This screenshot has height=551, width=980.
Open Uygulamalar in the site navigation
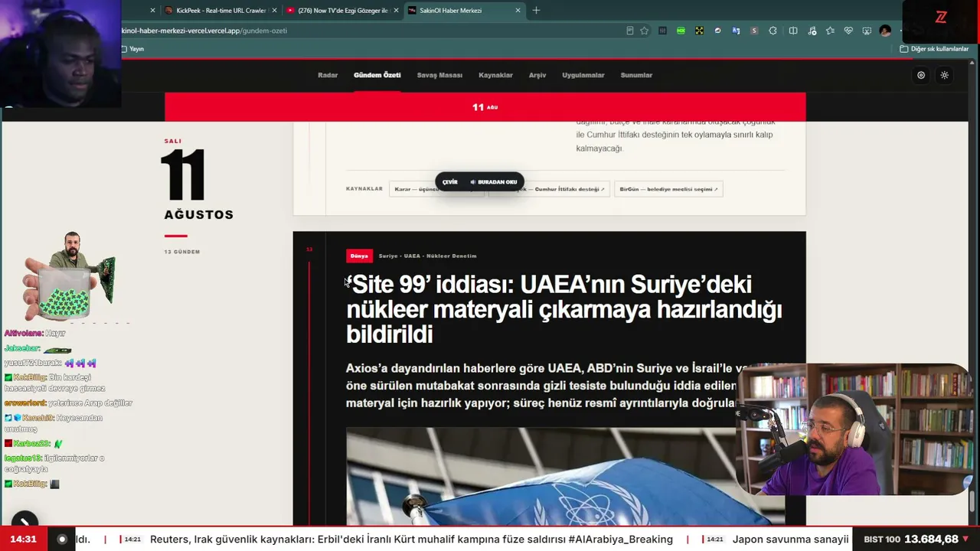583,75
